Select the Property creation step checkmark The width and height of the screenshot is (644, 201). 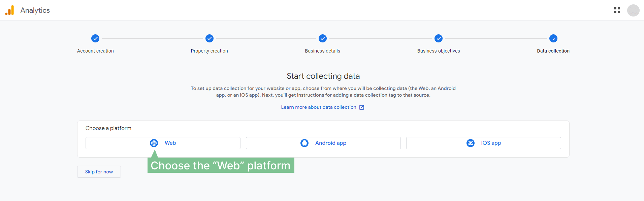click(210, 38)
